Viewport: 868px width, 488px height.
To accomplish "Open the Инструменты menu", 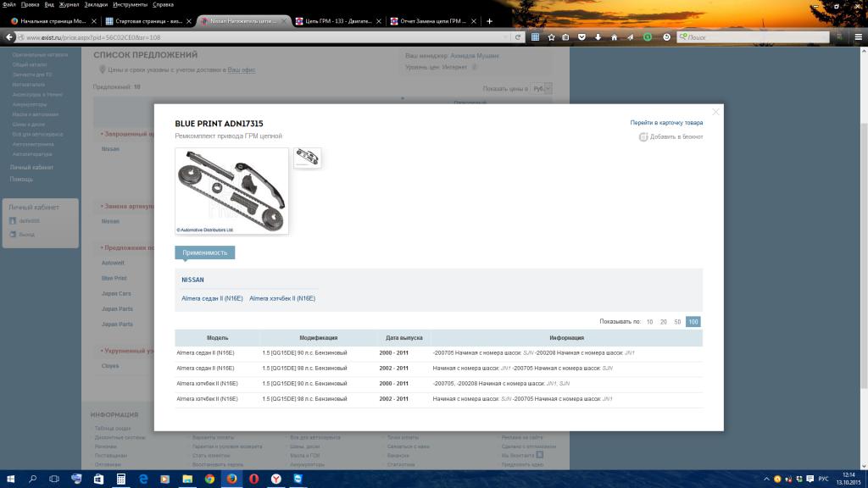I will point(130,4).
